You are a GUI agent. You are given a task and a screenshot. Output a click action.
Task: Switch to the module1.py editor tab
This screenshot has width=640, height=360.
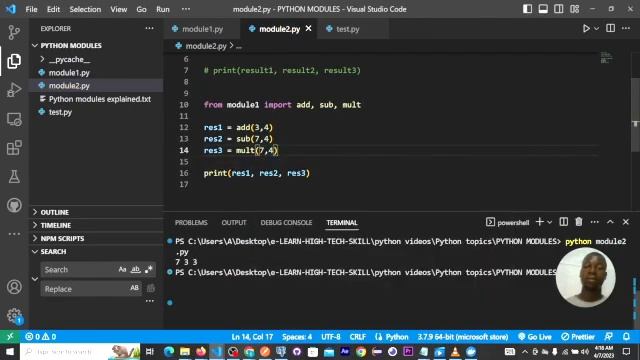pyautogui.click(x=202, y=29)
